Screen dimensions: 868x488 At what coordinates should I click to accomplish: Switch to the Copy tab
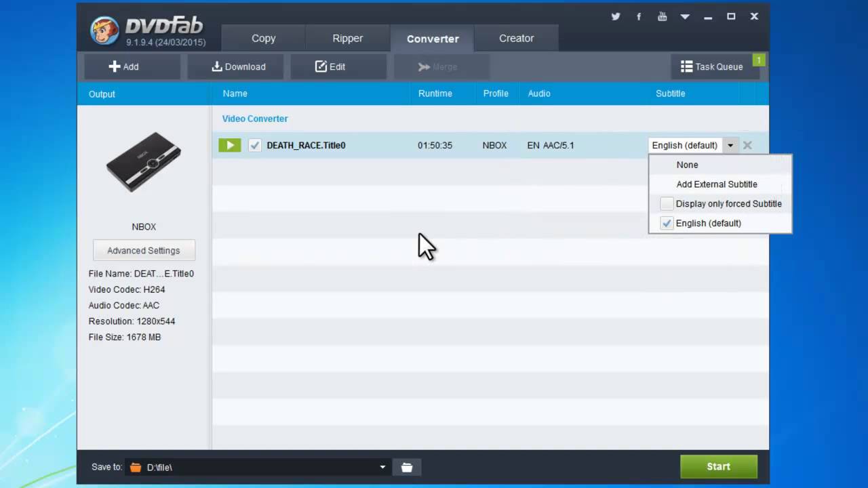tap(264, 39)
